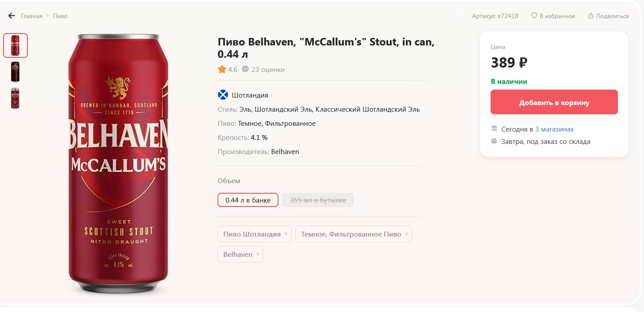
Task: Click the warehouse delivery box icon
Action: pos(494,141)
